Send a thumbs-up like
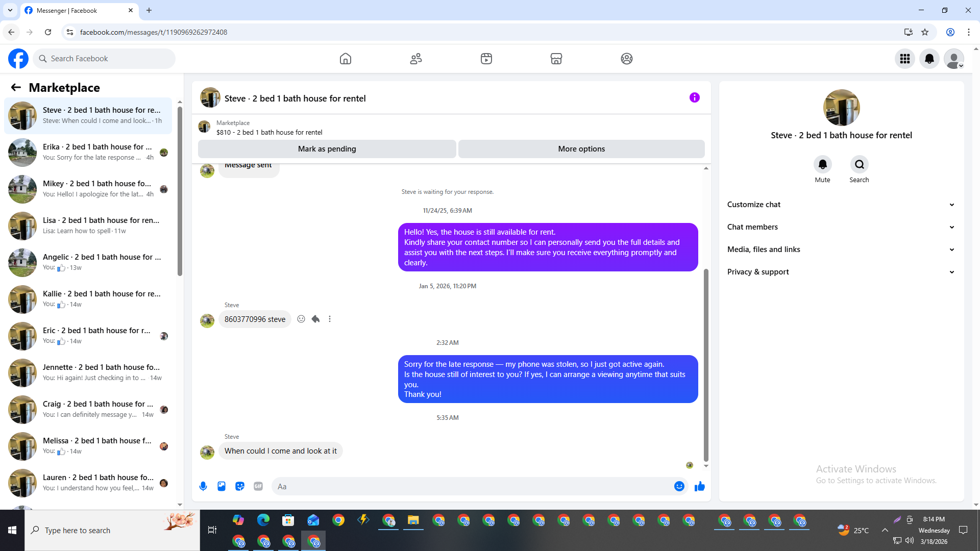This screenshot has height=551, width=980. [x=699, y=486]
